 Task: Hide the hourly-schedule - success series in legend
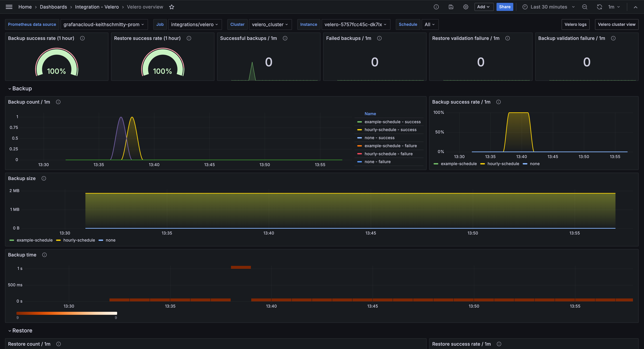(390, 130)
